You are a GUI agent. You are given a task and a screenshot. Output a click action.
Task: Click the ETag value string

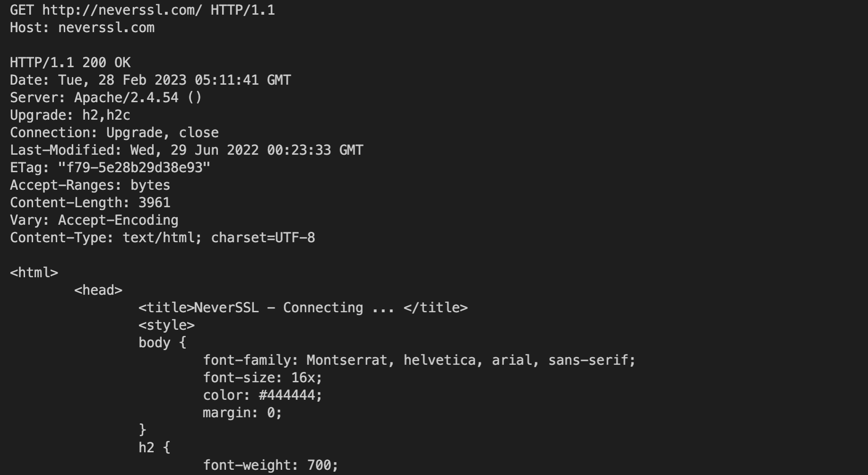click(134, 167)
